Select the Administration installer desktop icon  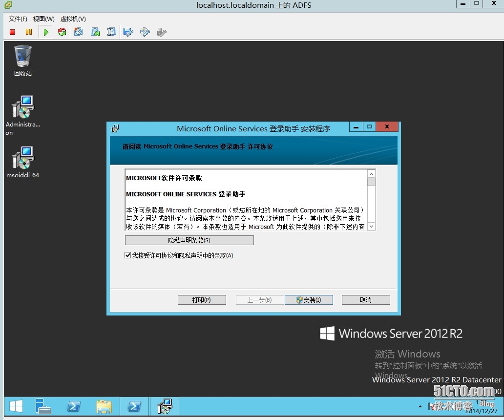[23, 116]
